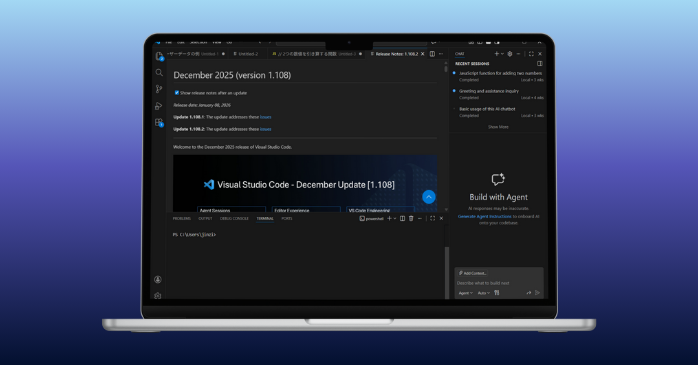The height and width of the screenshot is (365, 698).
Task: Open the Source Control view
Action: tap(159, 89)
